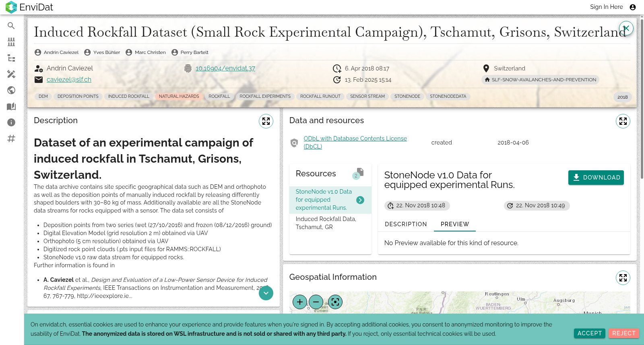Image resolution: width=644 pixels, height=345 pixels.
Task: Click author Marc Christen chip
Action: [x=146, y=52]
